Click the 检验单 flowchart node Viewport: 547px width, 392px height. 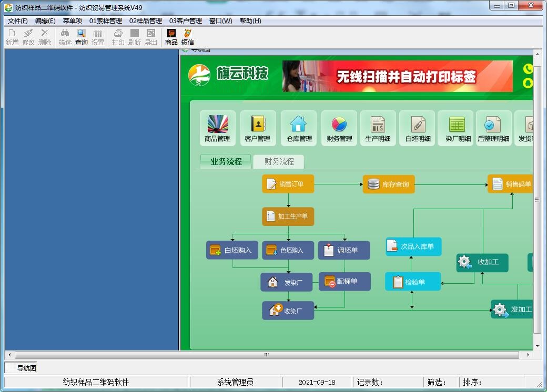pos(413,282)
